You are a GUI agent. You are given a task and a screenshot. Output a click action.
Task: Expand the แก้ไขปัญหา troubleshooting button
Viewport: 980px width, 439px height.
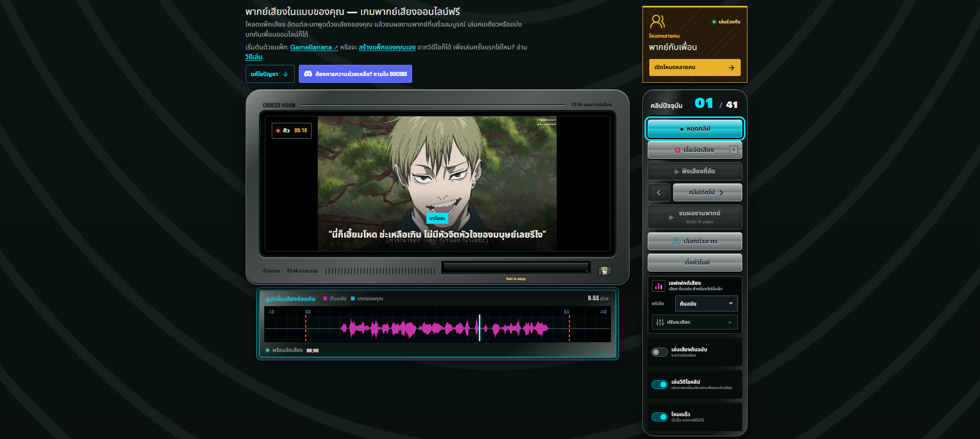pyautogui.click(x=270, y=74)
